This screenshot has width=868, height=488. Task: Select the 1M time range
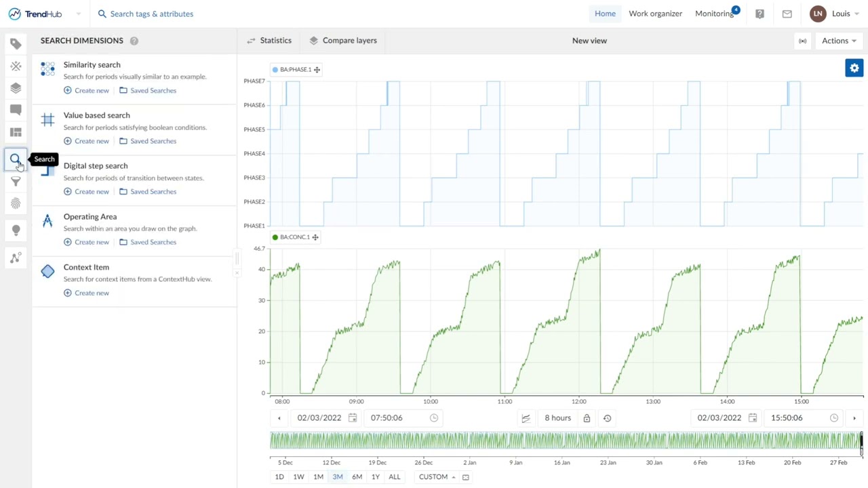(318, 477)
